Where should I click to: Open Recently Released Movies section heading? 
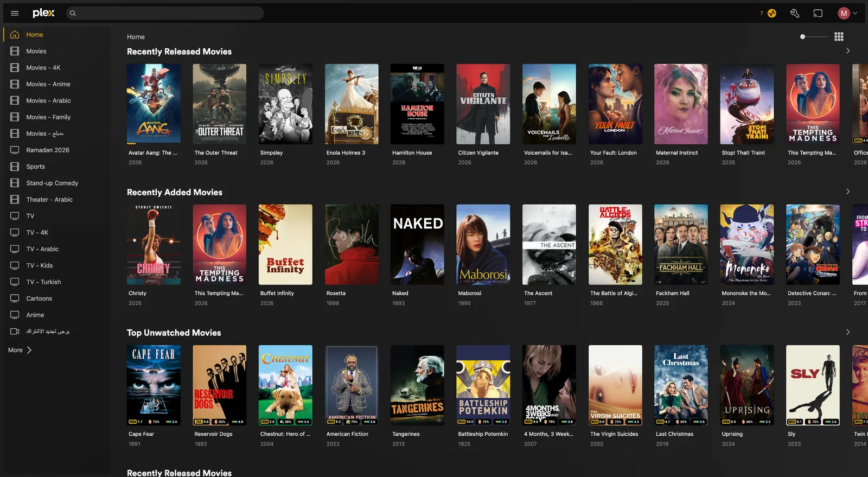coord(179,52)
